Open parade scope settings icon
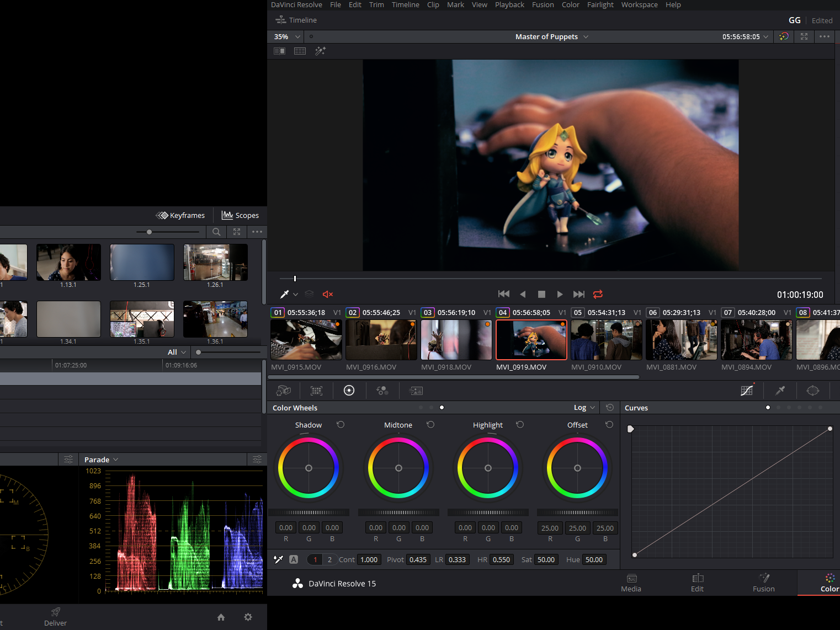Image resolution: width=840 pixels, height=630 pixels. tap(257, 460)
